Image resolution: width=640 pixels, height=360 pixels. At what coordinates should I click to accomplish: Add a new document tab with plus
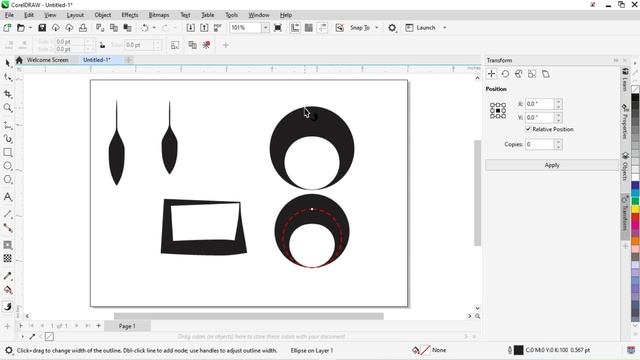(x=128, y=60)
